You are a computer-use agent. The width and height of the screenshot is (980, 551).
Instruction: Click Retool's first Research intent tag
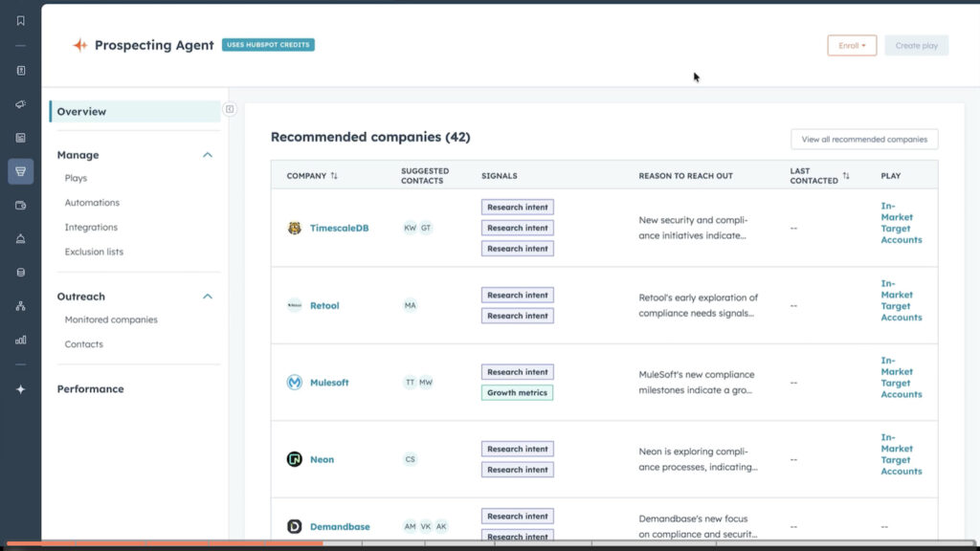click(518, 295)
